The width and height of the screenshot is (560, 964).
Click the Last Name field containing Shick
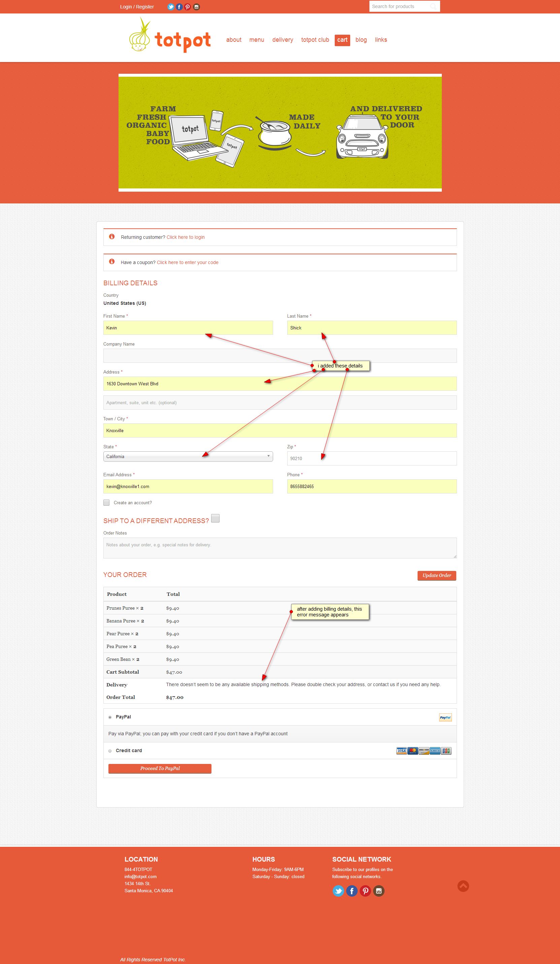coord(372,328)
